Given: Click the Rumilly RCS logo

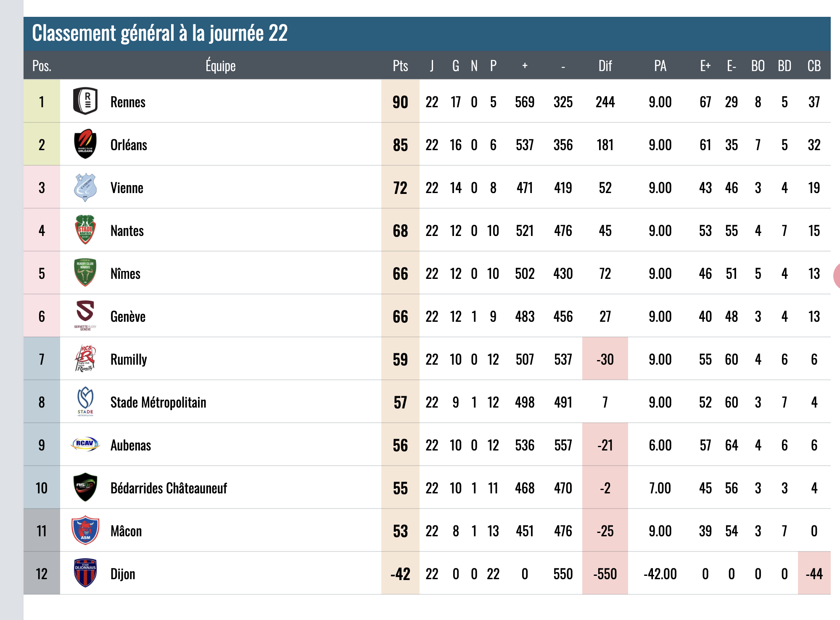Looking at the screenshot, I should pyautogui.click(x=85, y=358).
